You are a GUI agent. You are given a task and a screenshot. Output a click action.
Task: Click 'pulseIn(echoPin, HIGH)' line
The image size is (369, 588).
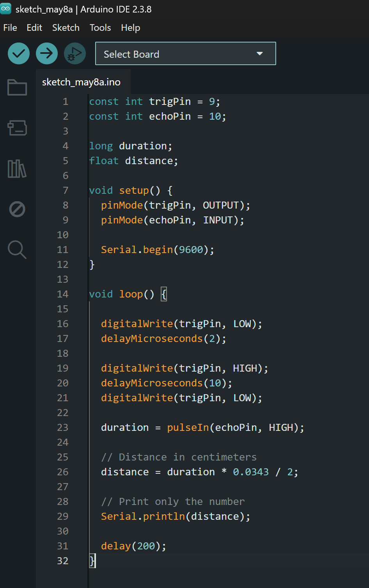coord(202,428)
